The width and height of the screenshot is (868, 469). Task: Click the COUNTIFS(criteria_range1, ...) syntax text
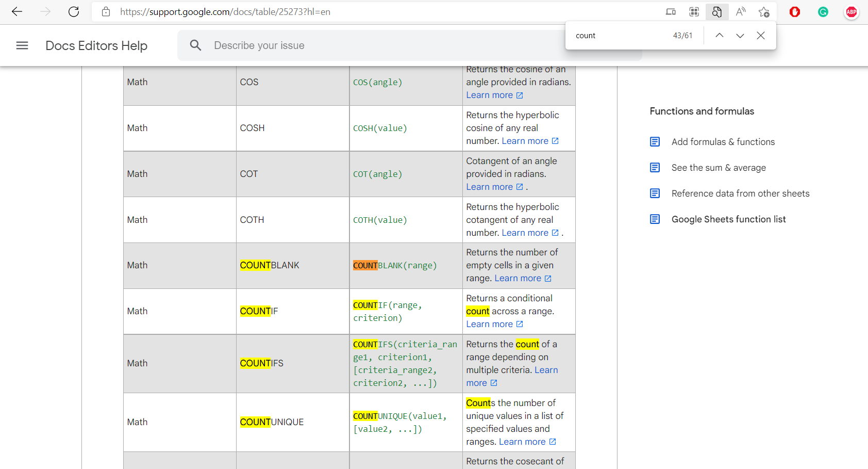click(405, 364)
